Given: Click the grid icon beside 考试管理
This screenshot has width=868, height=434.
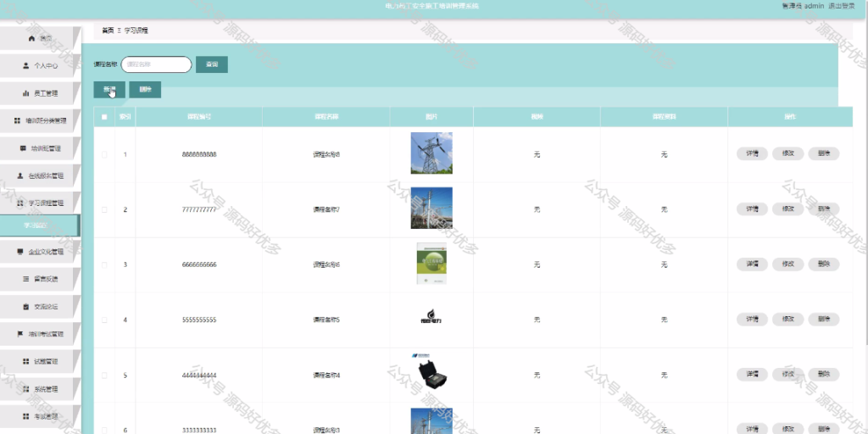Looking at the screenshot, I should 25,415.
